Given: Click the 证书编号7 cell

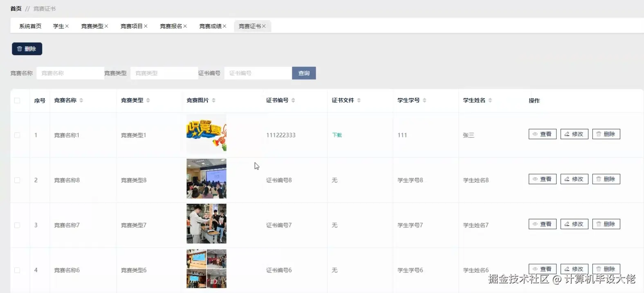Looking at the screenshot, I should pos(279,225).
